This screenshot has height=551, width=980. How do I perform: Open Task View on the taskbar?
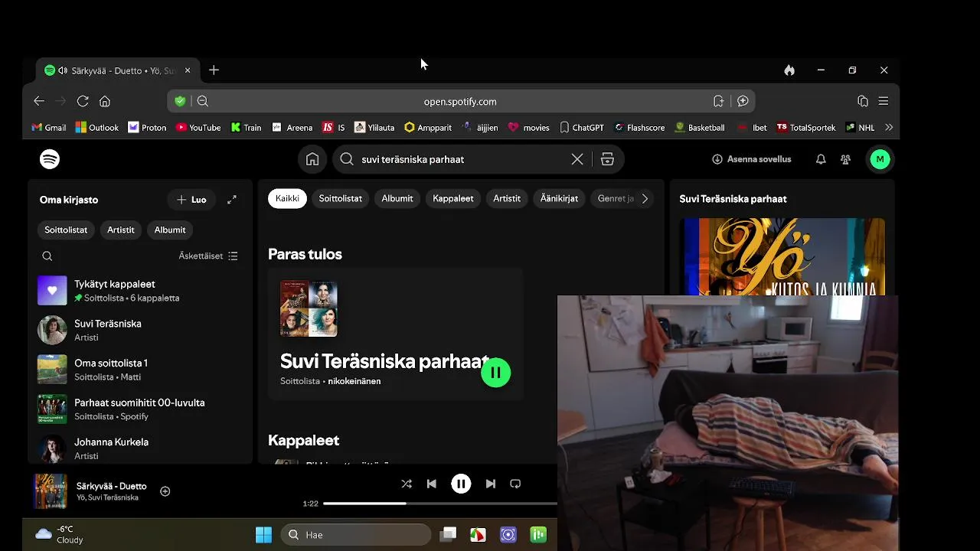(x=448, y=535)
